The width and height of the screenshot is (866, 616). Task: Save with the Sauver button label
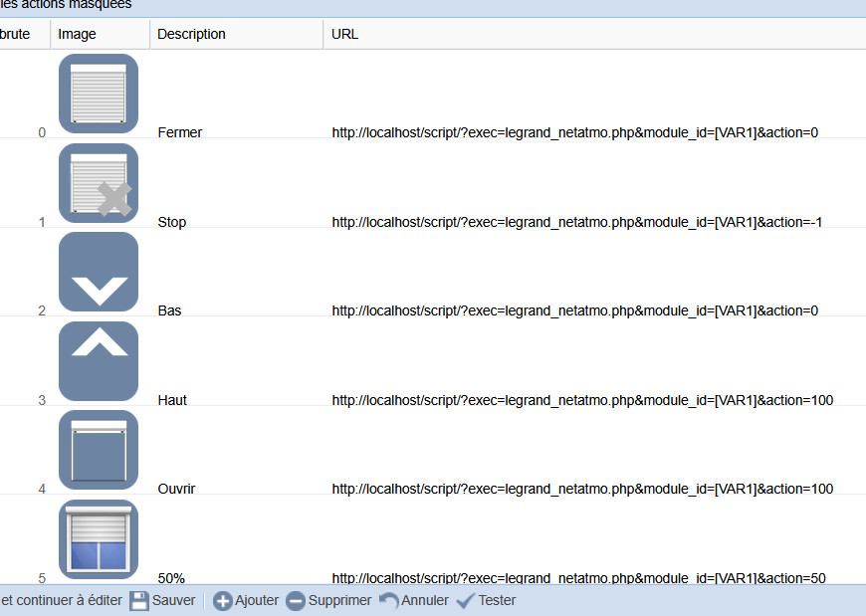(173, 600)
